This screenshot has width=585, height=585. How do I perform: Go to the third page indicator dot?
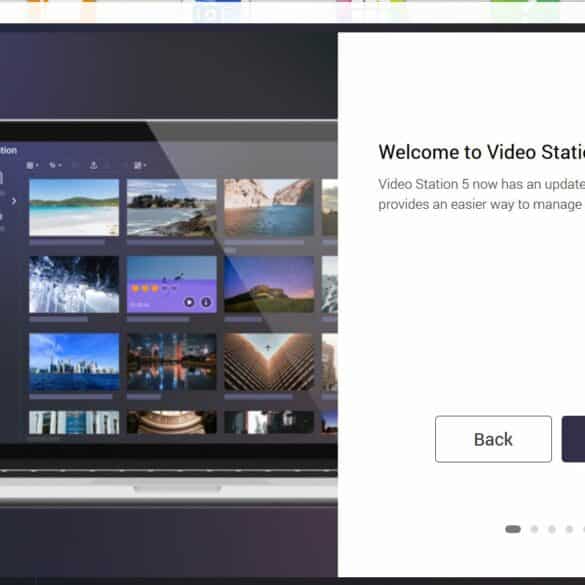point(552,529)
